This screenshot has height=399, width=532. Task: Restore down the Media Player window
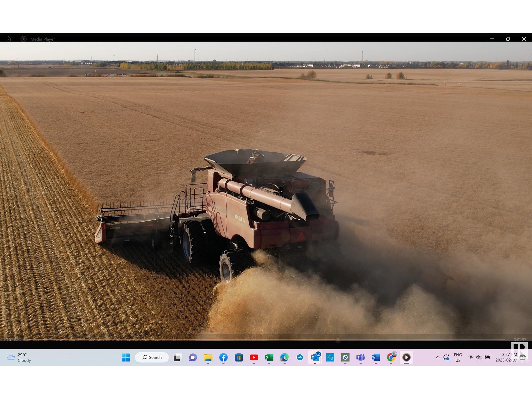508,39
